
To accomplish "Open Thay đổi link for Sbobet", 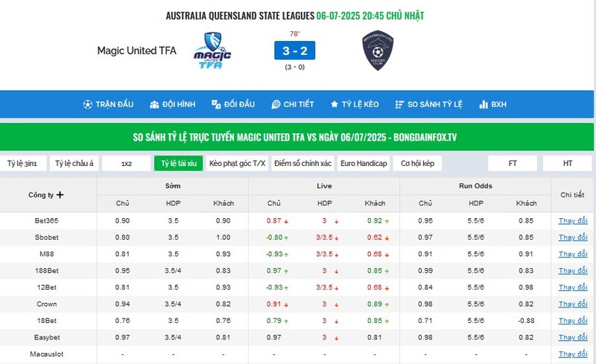I will click(573, 237).
